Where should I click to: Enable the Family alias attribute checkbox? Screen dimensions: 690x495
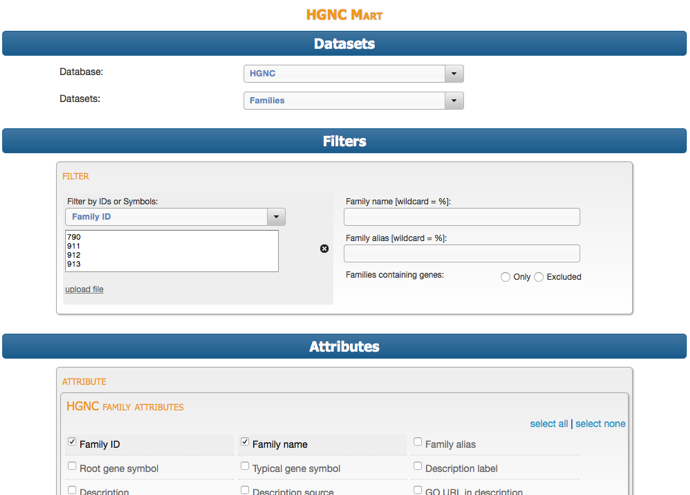[x=418, y=442]
